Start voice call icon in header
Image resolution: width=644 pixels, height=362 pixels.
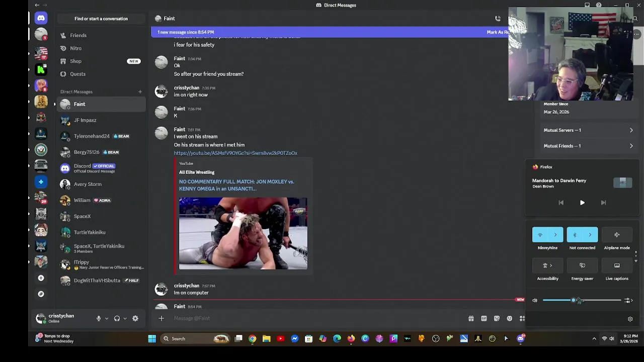click(x=498, y=19)
